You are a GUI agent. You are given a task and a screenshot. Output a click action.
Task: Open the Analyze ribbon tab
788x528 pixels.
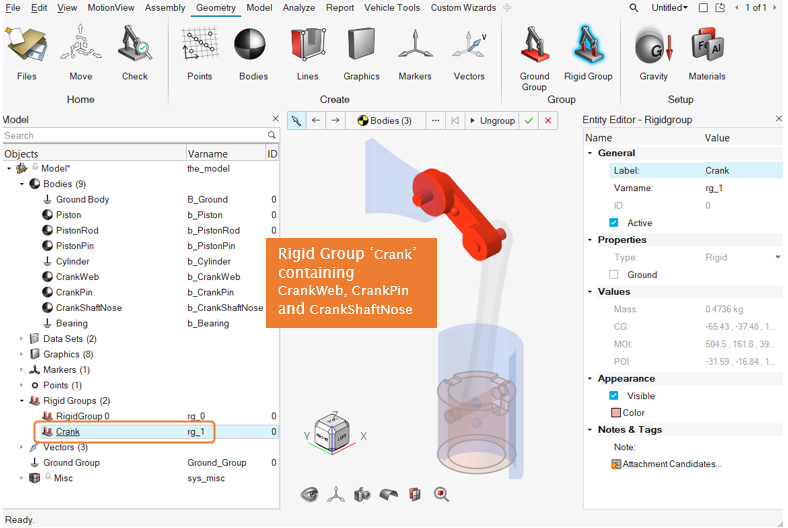click(x=298, y=8)
